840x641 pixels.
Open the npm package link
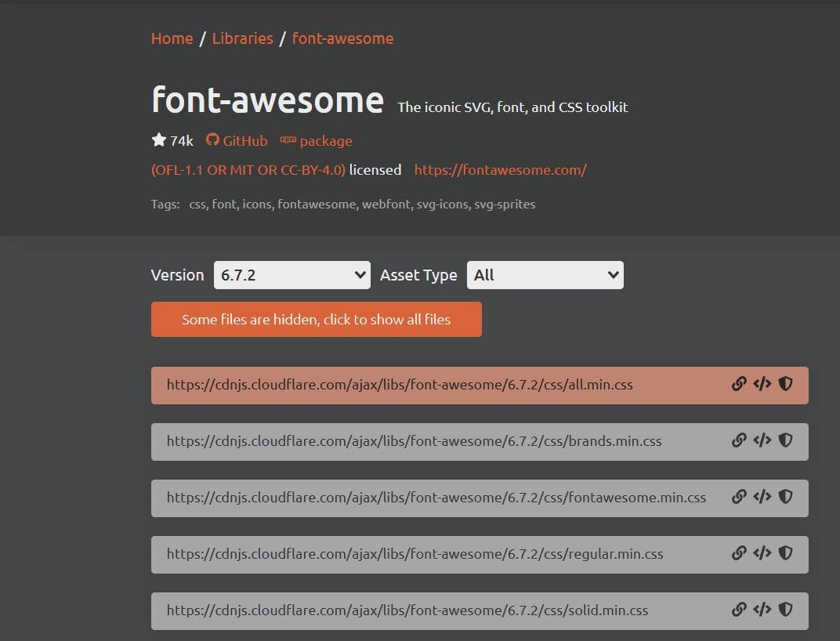pos(326,141)
